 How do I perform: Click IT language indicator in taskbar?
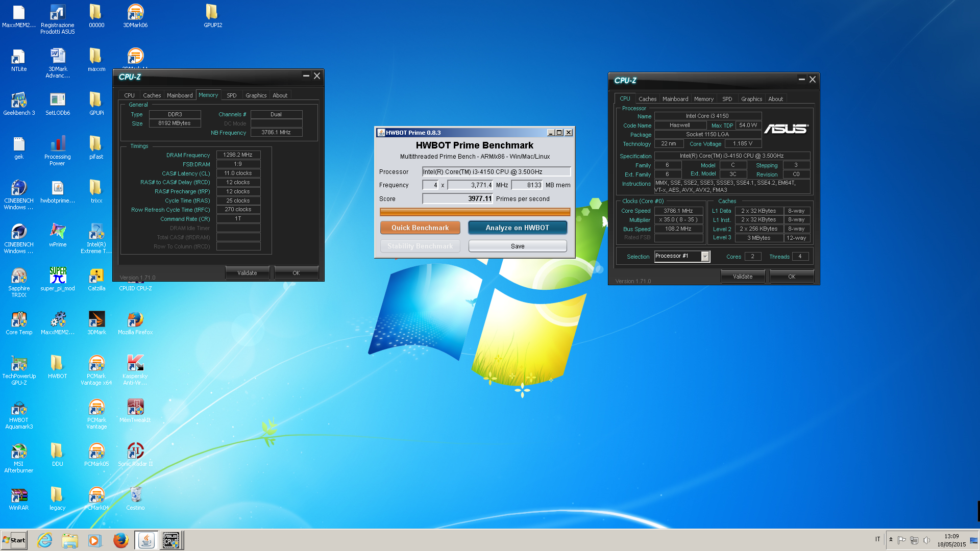pyautogui.click(x=878, y=539)
